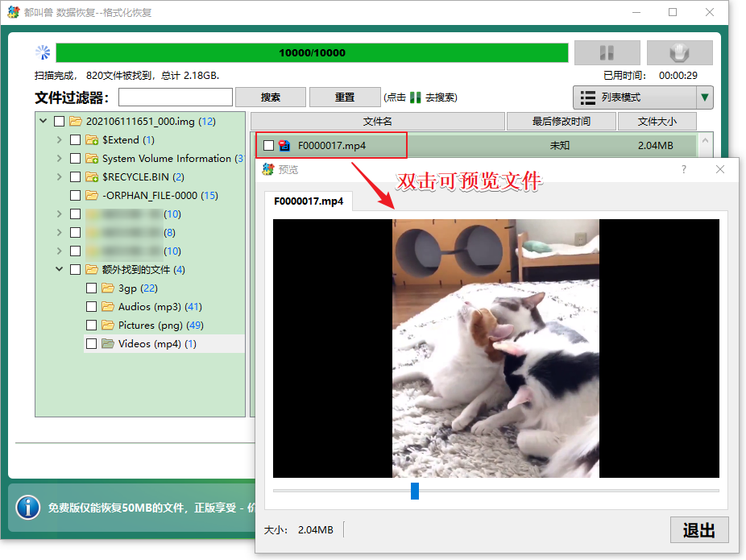Click the Videos (mp4) folder icon
746x560 pixels.
[x=108, y=343]
